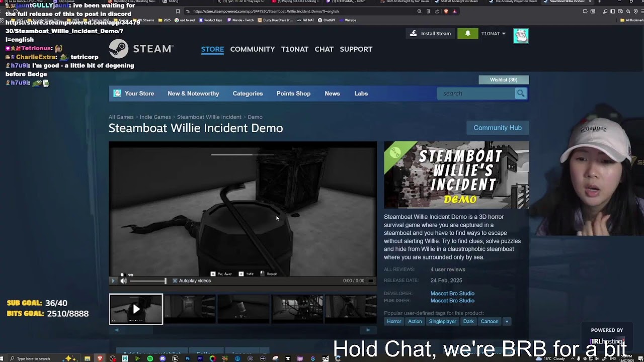Screen dimensions: 644x362
Task: Click the Steam logo in page header
Action: pyautogui.click(x=141, y=49)
